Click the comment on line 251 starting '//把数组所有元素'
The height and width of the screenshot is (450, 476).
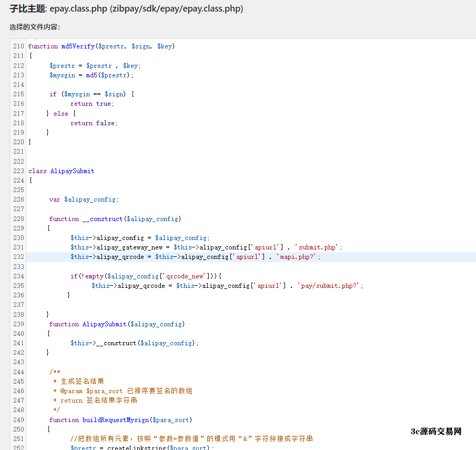pyautogui.click(x=191, y=439)
